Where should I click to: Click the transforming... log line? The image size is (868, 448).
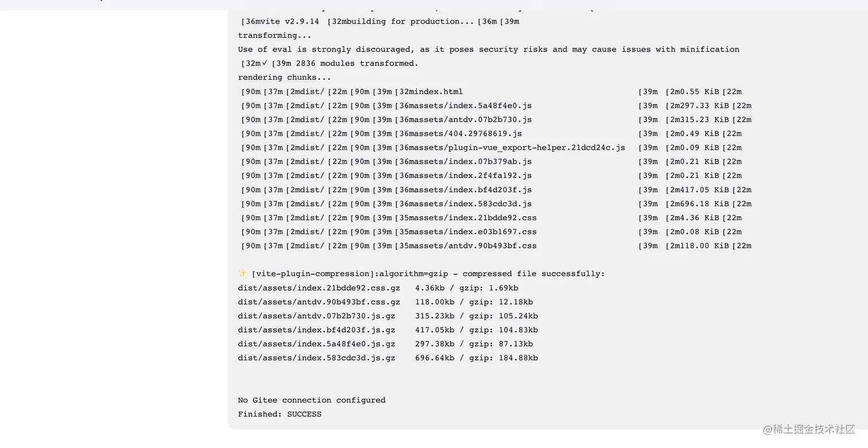(x=274, y=36)
